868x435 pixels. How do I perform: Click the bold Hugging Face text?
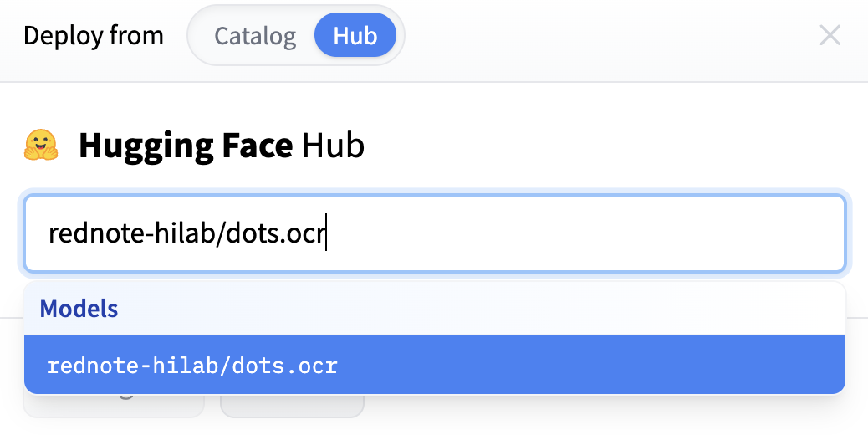pos(186,146)
